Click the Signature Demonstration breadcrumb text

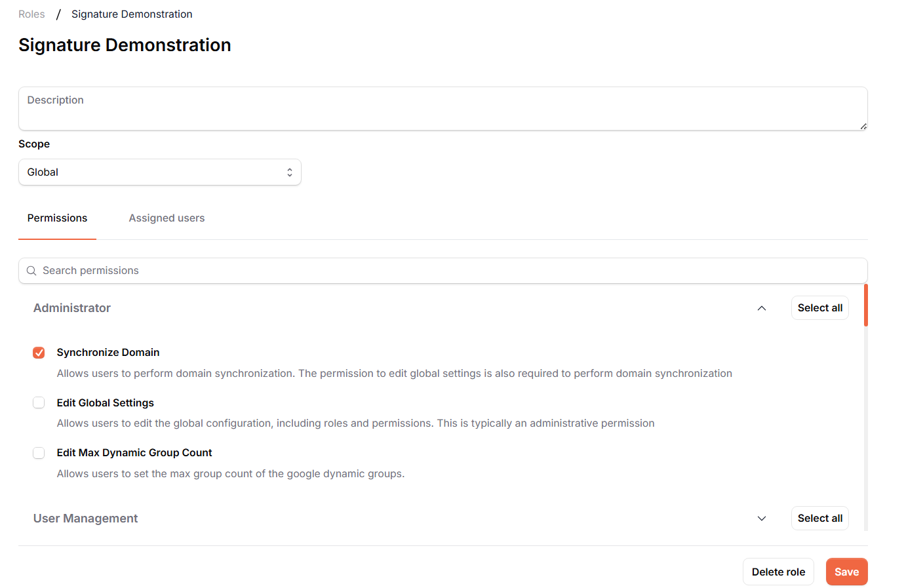132,14
